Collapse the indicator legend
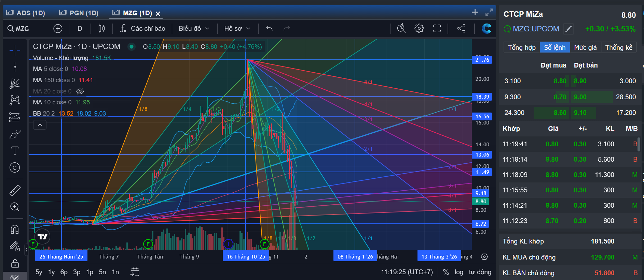644x280 pixels. tap(40, 125)
